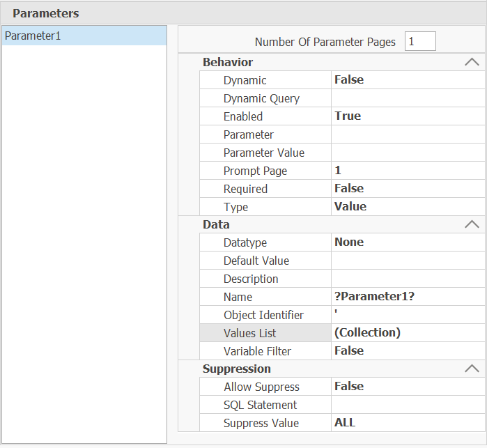Screen dimensions: 487x448
Task: Select the Dynamic Query property label
Action: [x=261, y=99]
